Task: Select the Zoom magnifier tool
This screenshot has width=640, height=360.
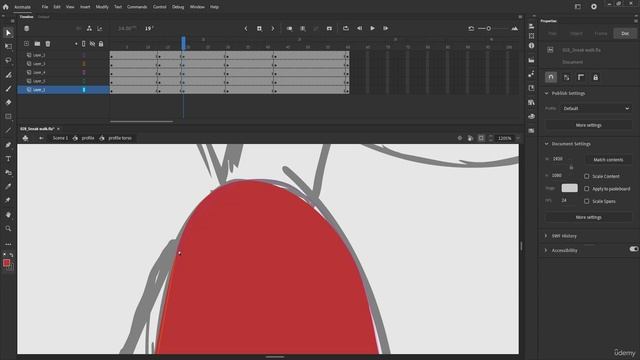Action: (8, 229)
